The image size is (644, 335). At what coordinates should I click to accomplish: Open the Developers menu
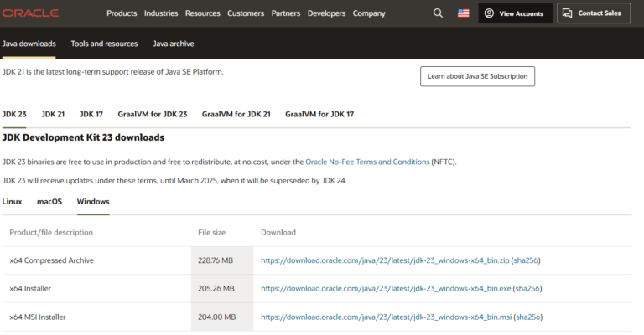326,13
